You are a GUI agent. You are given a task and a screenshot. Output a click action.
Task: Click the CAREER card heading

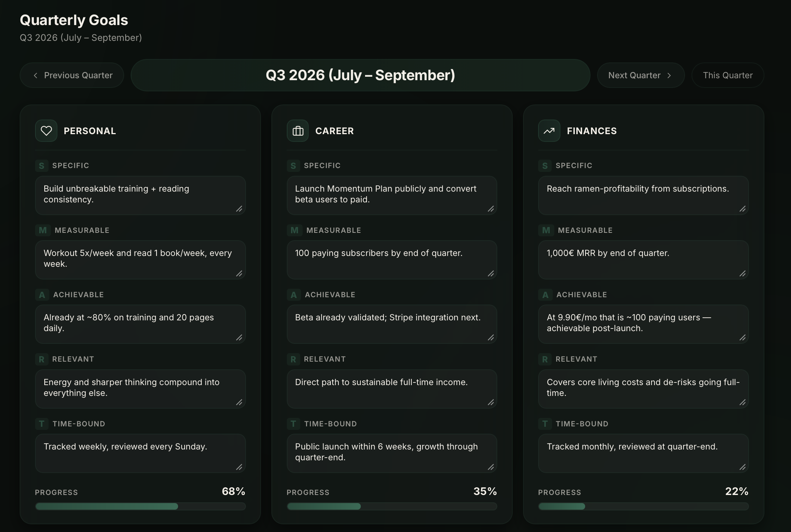coord(335,131)
